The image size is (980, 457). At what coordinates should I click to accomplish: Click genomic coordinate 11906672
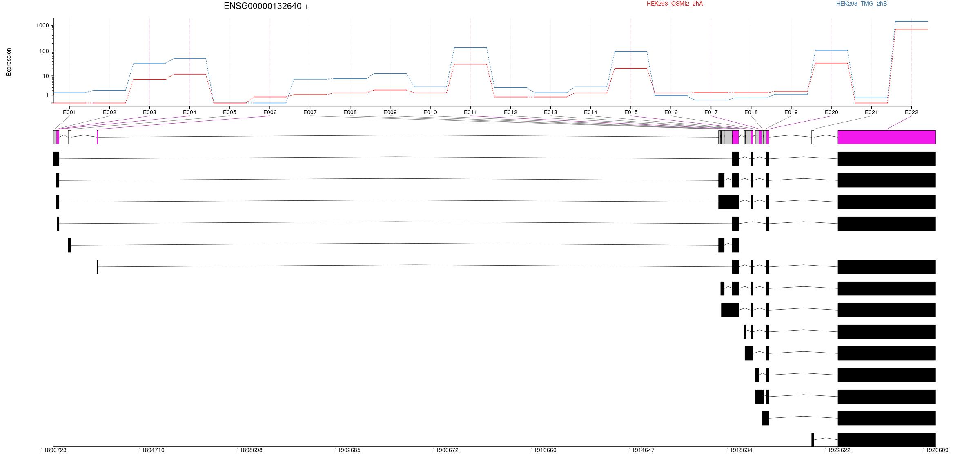[x=445, y=450]
